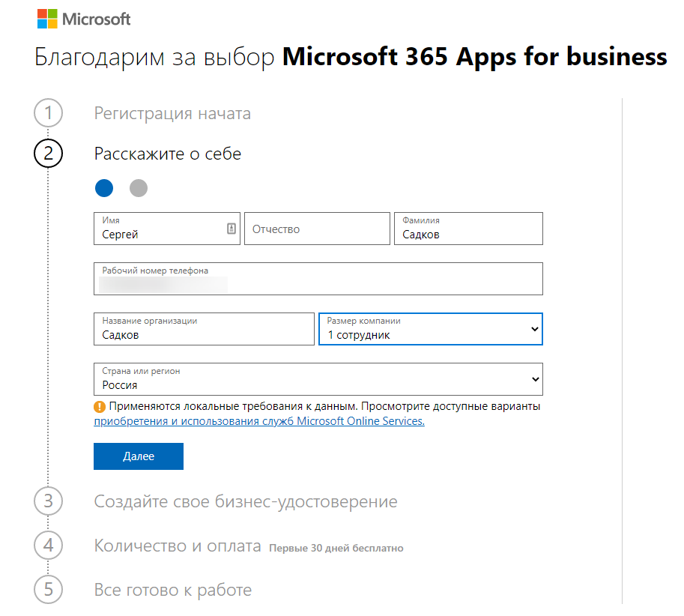Viewport: 684px width, 616px height.
Task: Click step 3 number circle
Action: (x=49, y=501)
